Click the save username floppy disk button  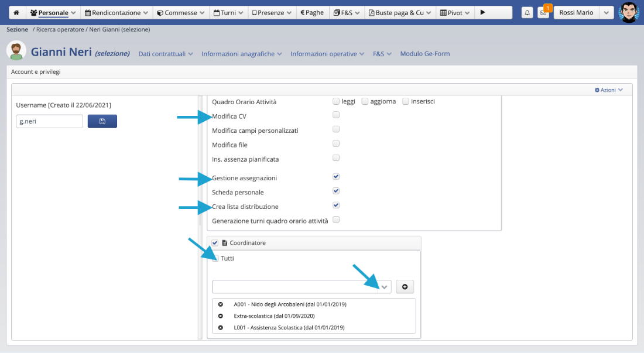click(102, 121)
